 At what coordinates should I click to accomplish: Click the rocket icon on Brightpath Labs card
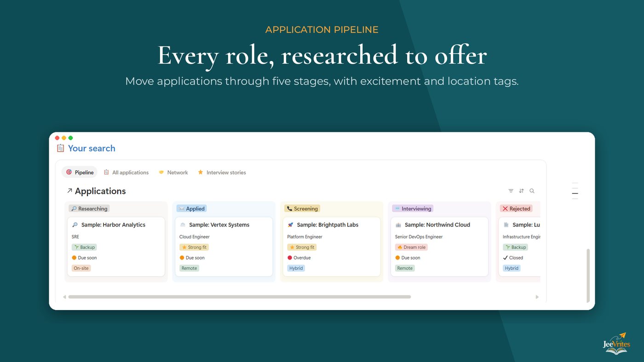[290, 225]
